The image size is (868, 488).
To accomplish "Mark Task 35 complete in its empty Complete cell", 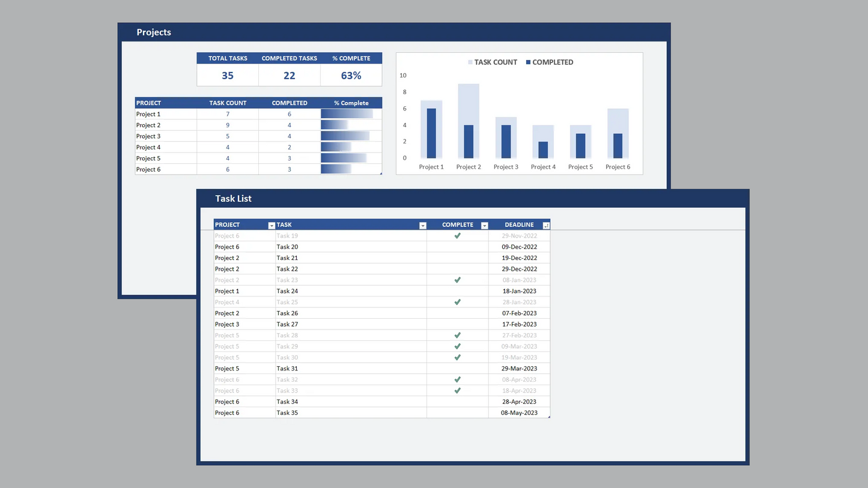I will (458, 413).
